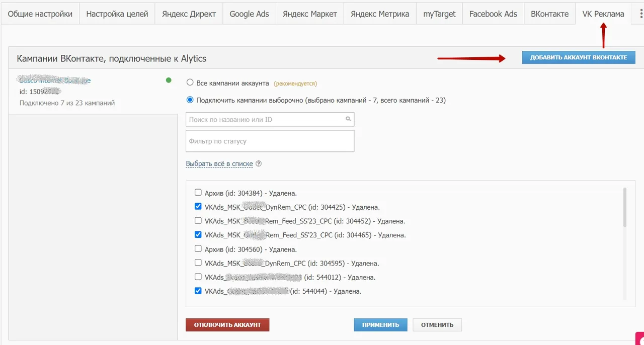Click the search field Поиск по названию или ID
The image size is (644, 345).
point(270,119)
